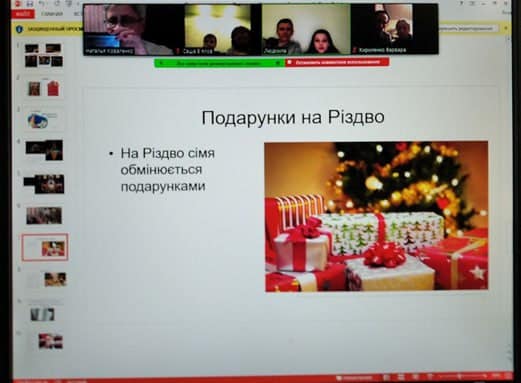The width and height of the screenshot is (521, 383).
Task: Click the red stop sharing button
Action: pyautogui.click(x=337, y=62)
